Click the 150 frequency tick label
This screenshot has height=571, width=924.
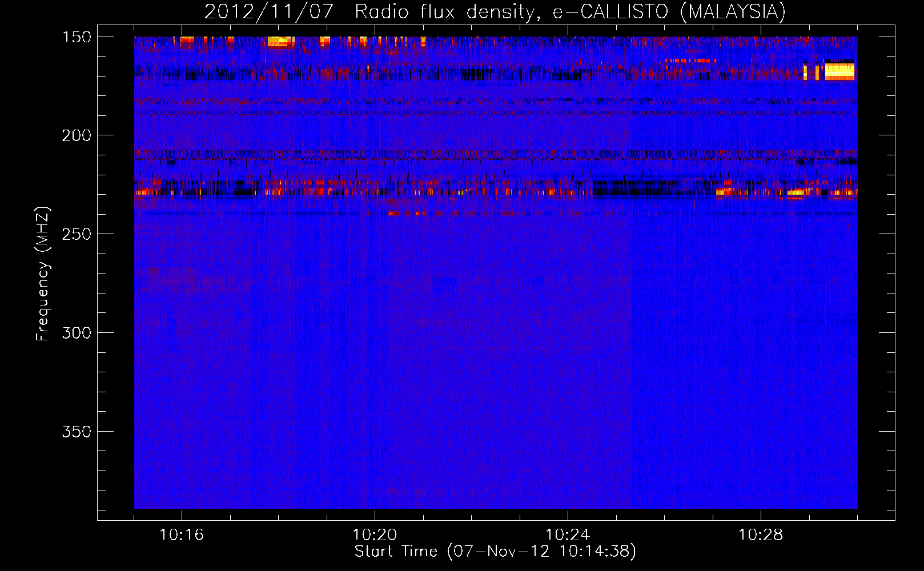pos(77,37)
